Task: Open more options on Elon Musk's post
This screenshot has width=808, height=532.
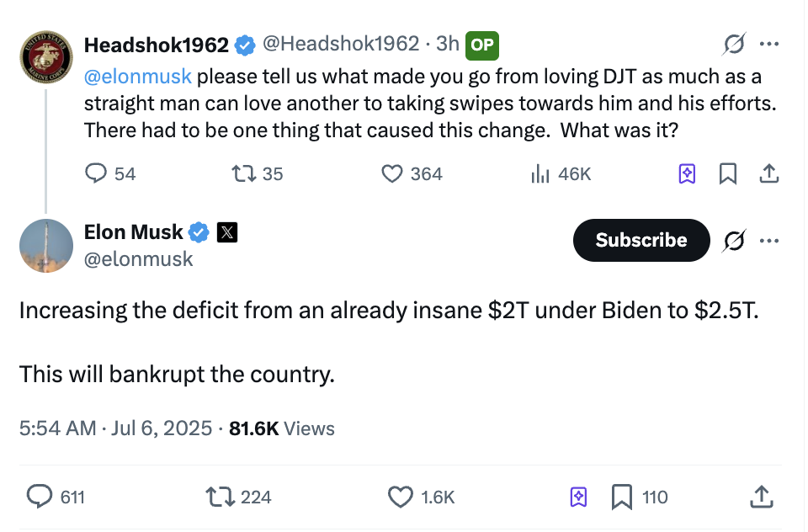Action: 768,241
